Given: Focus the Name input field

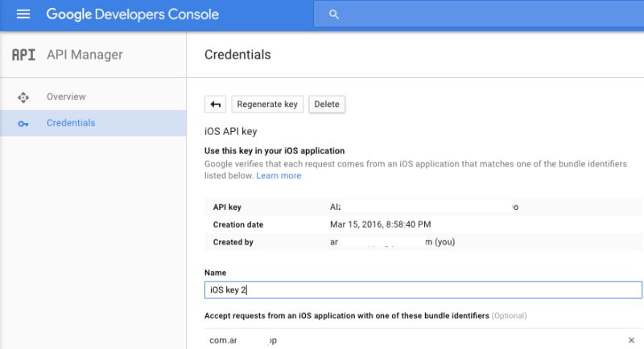Looking at the screenshot, I should pos(423,290).
